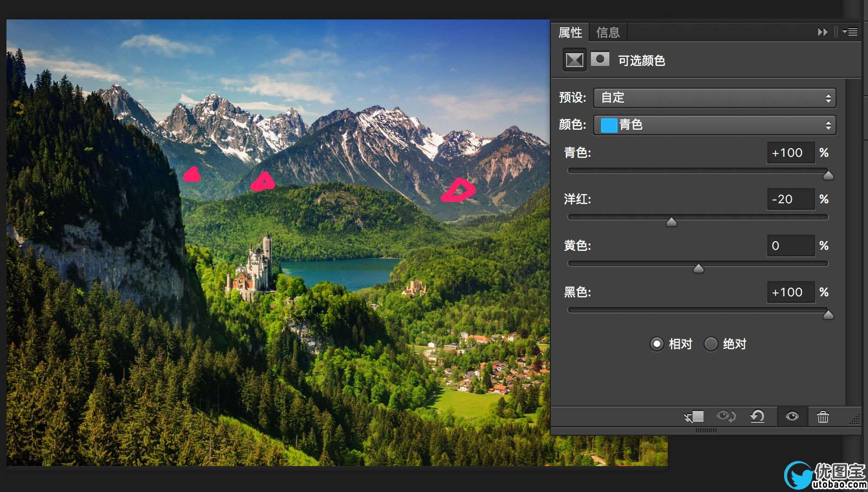Switch to the 信息 tab
The height and width of the screenshot is (492, 868).
point(608,32)
